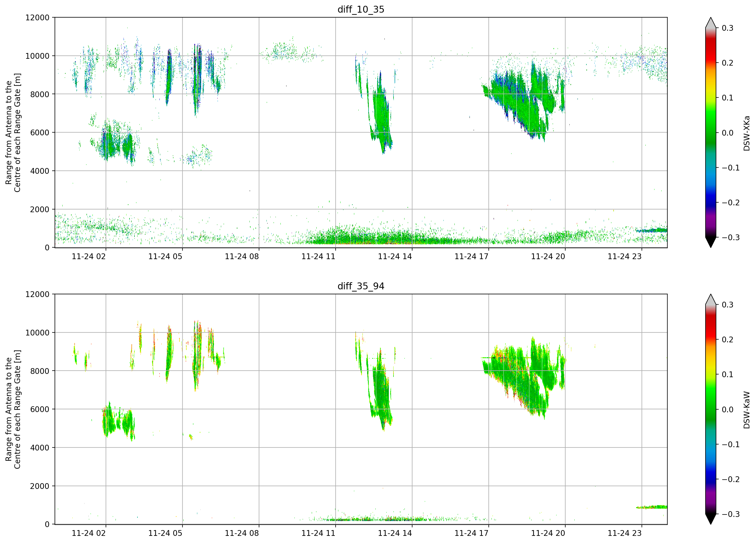Click '11-24 11' time label under diff_10_35
This screenshot has width=756, height=543.
tap(318, 256)
